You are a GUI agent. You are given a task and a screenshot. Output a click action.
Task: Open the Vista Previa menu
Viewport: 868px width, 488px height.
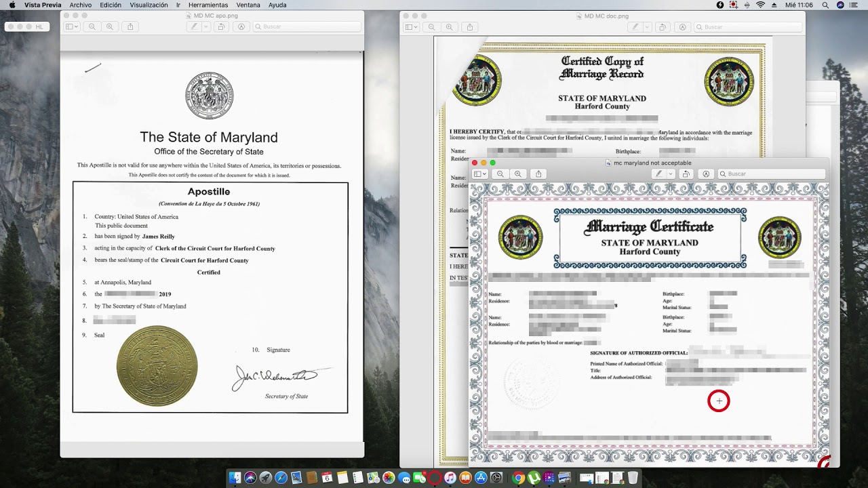(43, 5)
